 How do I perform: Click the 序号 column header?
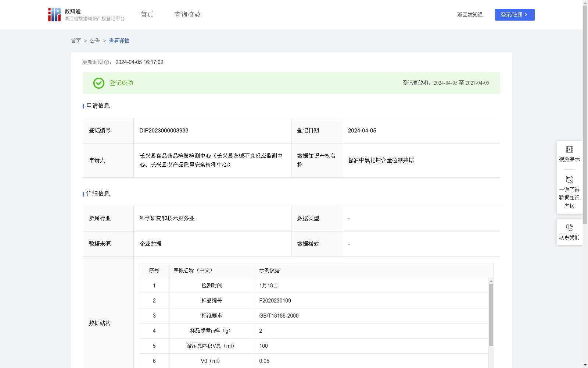(154, 270)
